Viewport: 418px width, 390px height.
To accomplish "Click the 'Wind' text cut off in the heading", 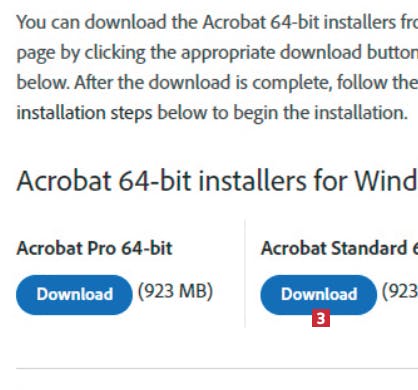I will [386, 181].
